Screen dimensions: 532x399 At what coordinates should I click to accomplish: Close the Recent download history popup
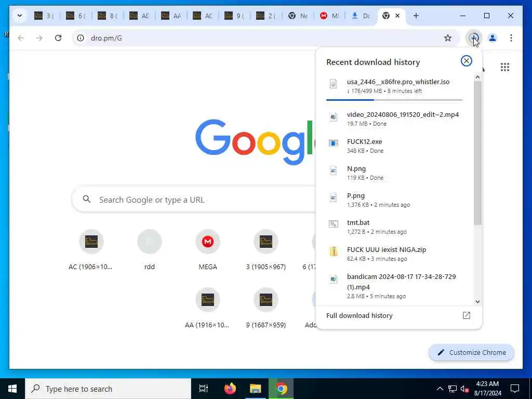pos(466,61)
